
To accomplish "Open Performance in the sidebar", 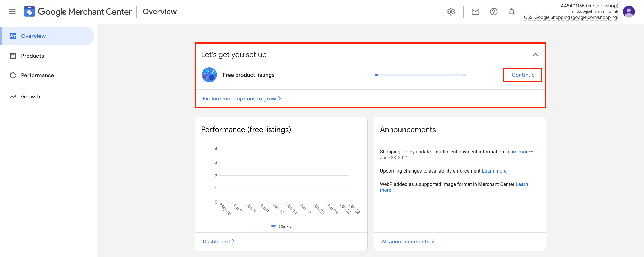I will click(x=47, y=75).
